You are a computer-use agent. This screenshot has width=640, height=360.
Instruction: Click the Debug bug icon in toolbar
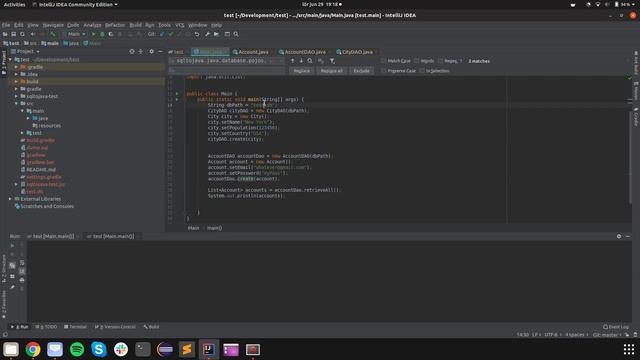pos(102,34)
